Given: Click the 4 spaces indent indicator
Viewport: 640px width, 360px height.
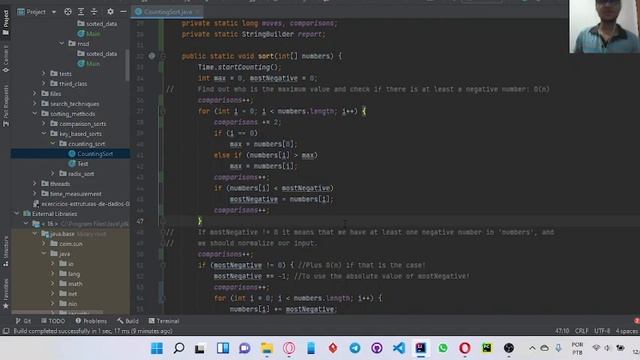Looking at the screenshot, I should [x=627, y=331].
